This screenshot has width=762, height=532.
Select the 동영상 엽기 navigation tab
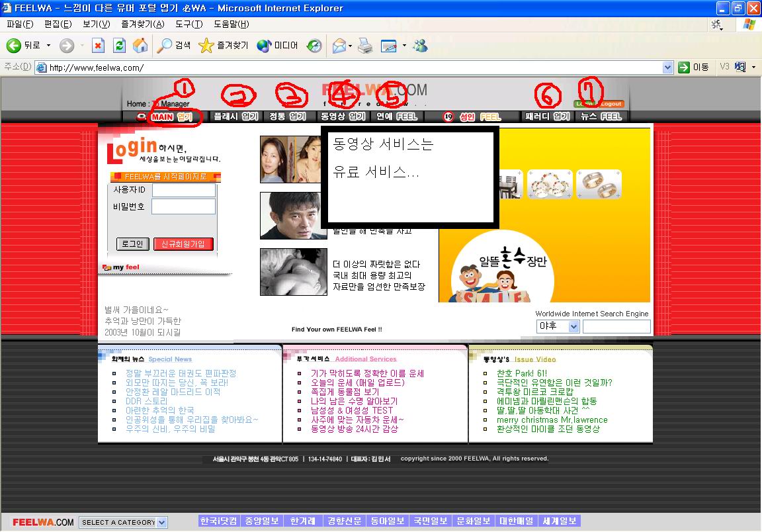coord(343,116)
